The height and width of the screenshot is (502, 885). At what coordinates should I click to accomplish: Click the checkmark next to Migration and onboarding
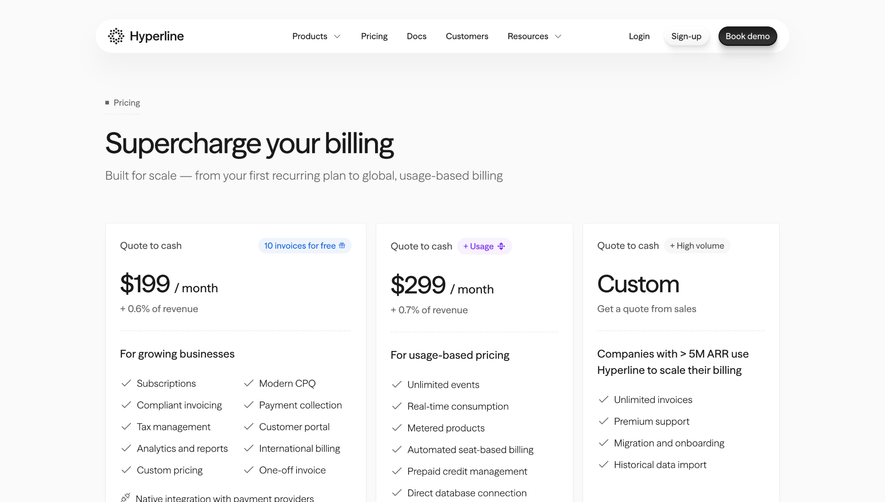click(x=603, y=443)
